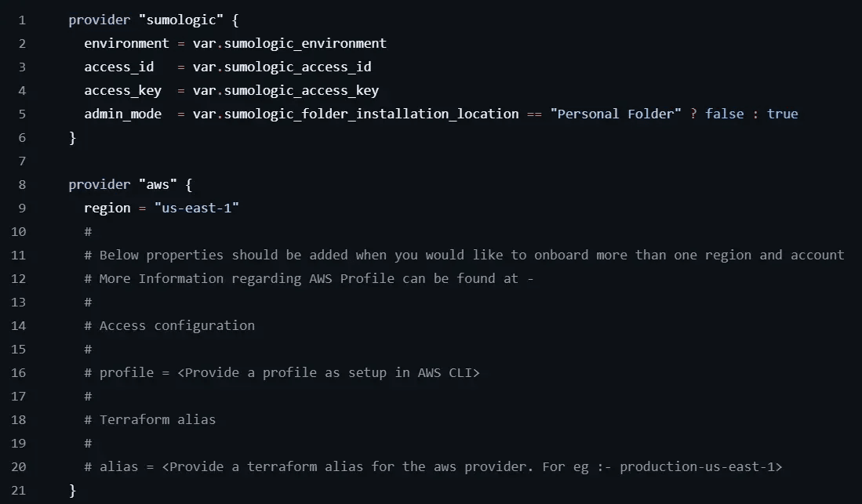The height and width of the screenshot is (504, 862).
Task: Click var.sumologic_access_key value
Action: [x=286, y=90]
